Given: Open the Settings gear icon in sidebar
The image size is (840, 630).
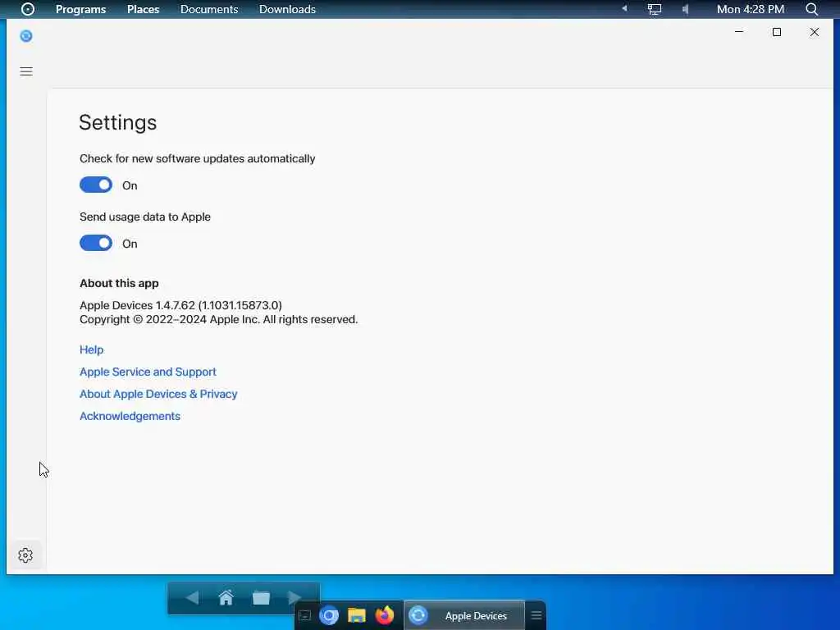Looking at the screenshot, I should click(25, 555).
